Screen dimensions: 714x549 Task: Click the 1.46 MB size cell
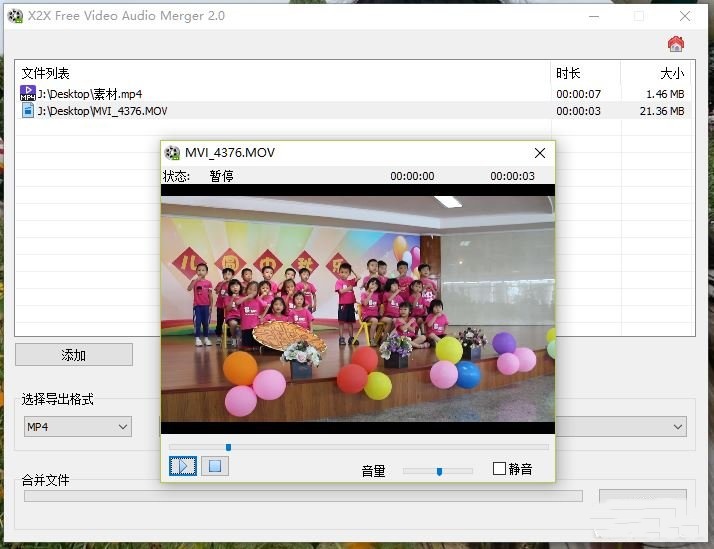(x=665, y=94)
